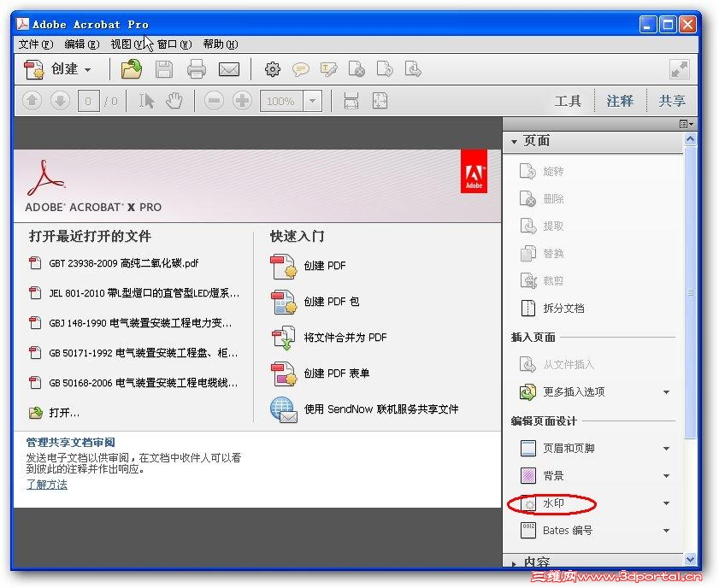Click the fit width scrolling icon
This screenshot has height=588, width=719.
coord(351,100)
